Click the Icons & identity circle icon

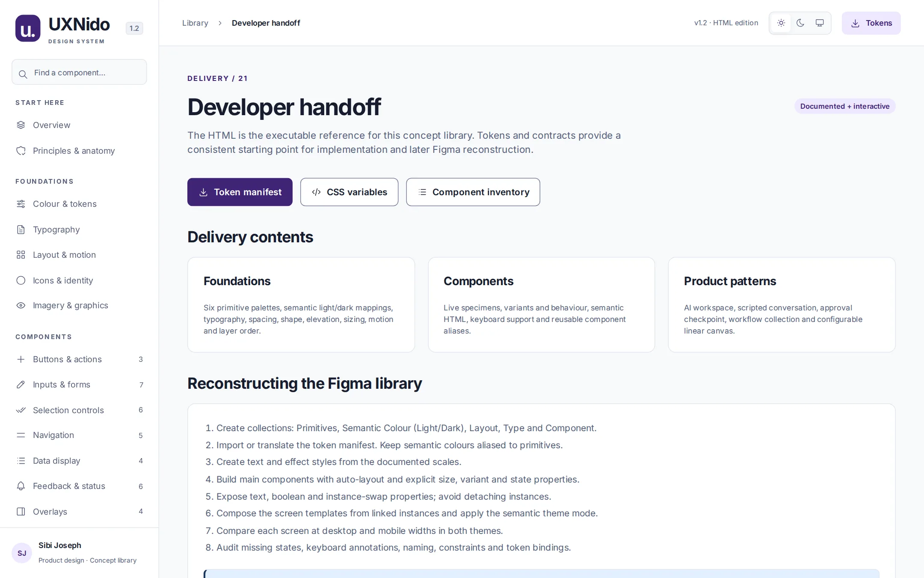(x=21, y=280)
